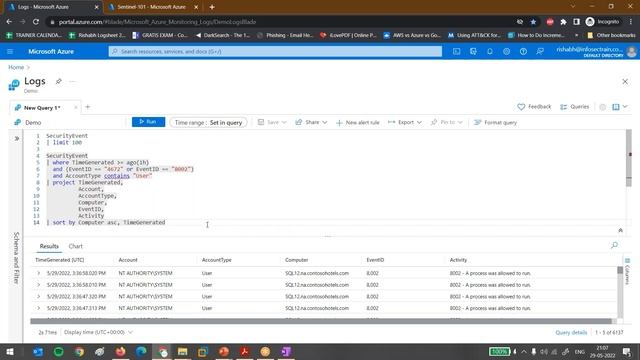Screen dimensions: 640x360
Task: Open the Feedback link
Action: point(534,107)
